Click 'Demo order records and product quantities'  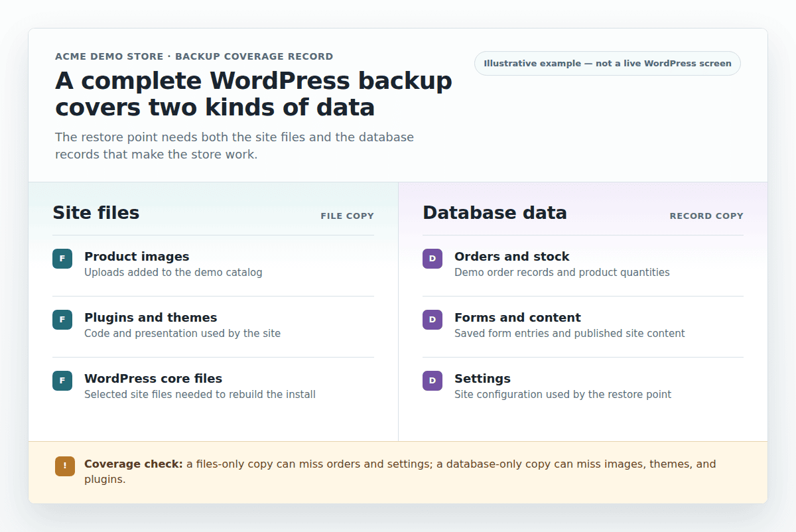[x=562, y=273]
